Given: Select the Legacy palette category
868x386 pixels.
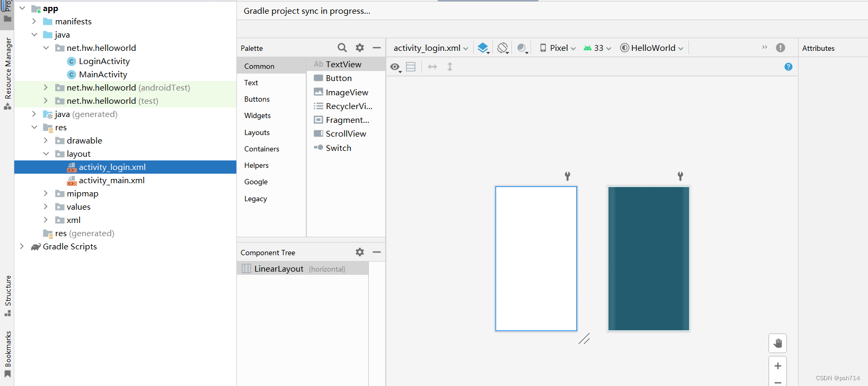Looking at the screenshot, I should [271, 199].
